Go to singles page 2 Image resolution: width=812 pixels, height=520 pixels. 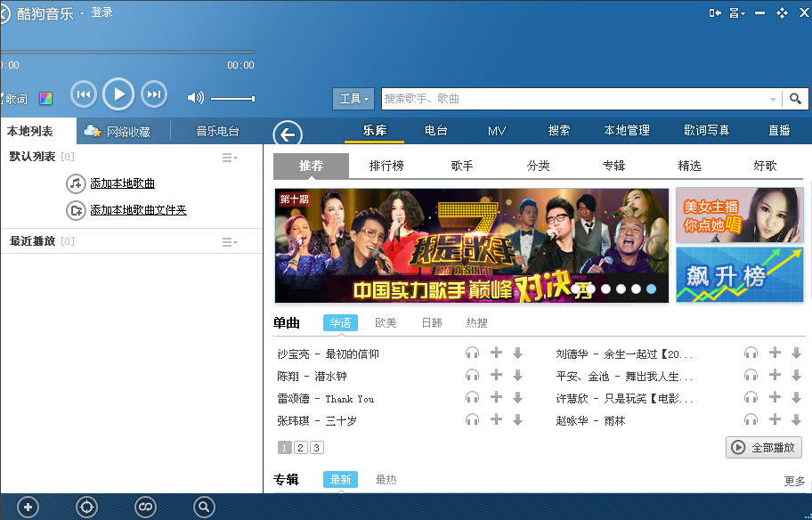[x=301, y=448]
